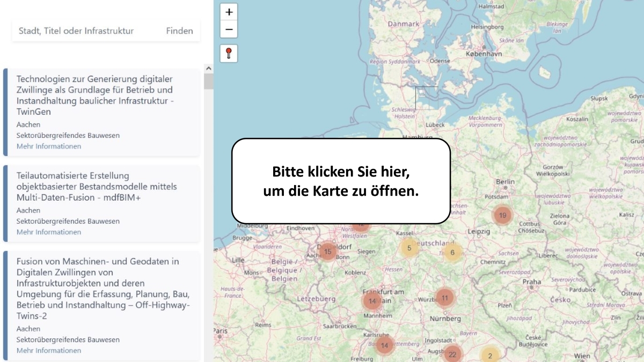Open the cluster marker showing 15
The image size is (644, 362).
(327, 252)
